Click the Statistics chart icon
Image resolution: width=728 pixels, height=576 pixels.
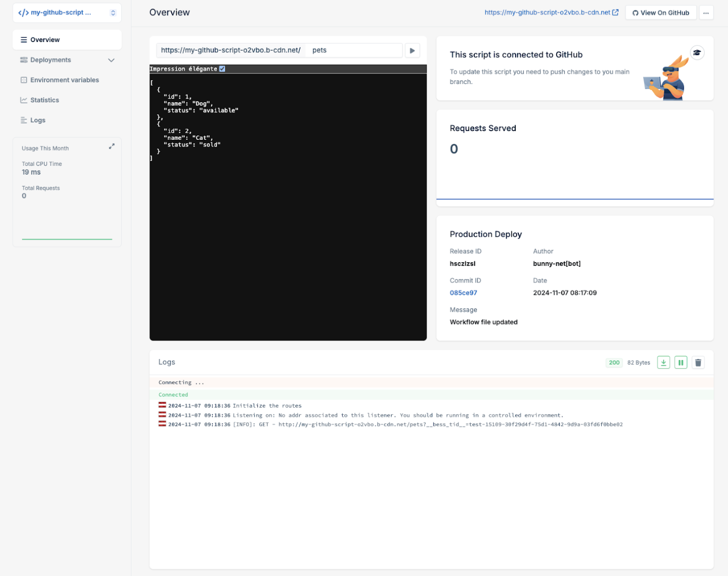click(24, 100)
